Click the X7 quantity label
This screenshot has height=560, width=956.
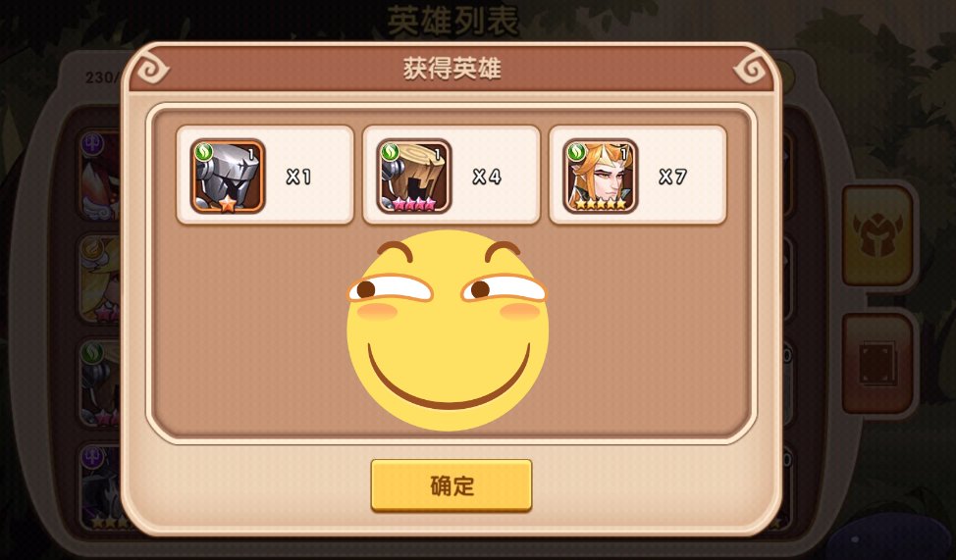(x=673, y=177)
